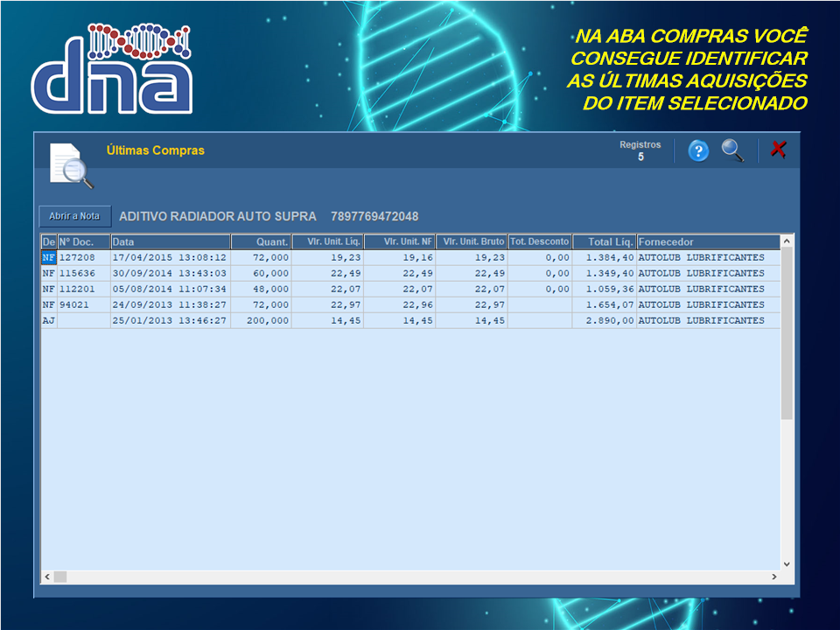Click the Tot. Desconto column header

[540, 242]
